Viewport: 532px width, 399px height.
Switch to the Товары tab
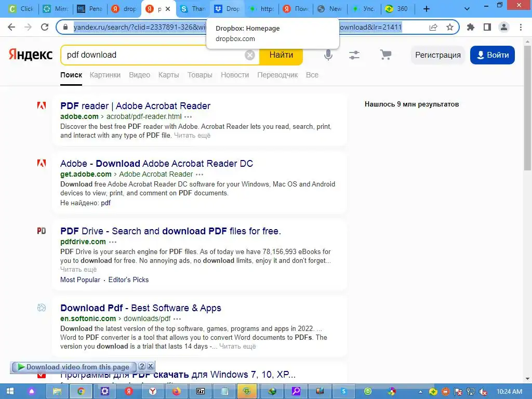(x=200, y=75)
